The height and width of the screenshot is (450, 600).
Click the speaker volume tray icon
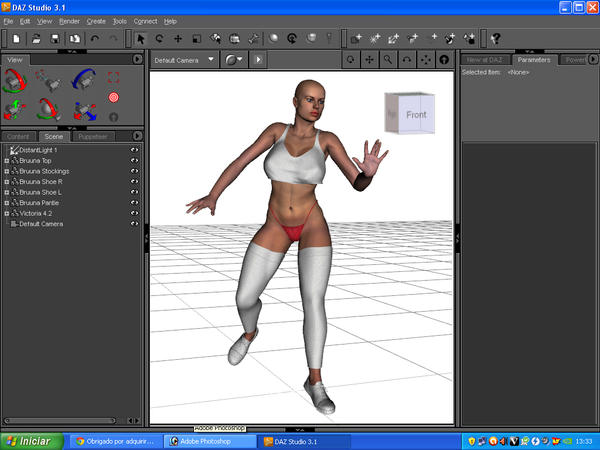[x=504, y=442]
